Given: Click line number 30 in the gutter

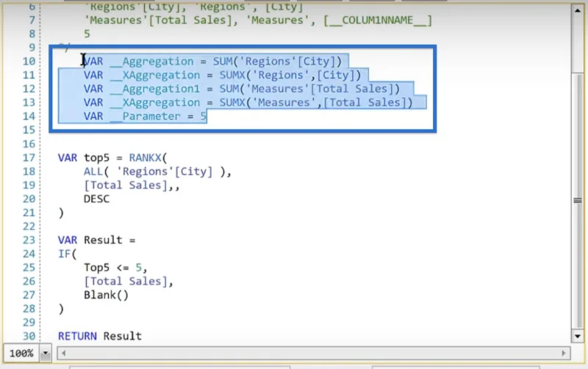Looking at the screenshot, I should click(x=29, y=336).
